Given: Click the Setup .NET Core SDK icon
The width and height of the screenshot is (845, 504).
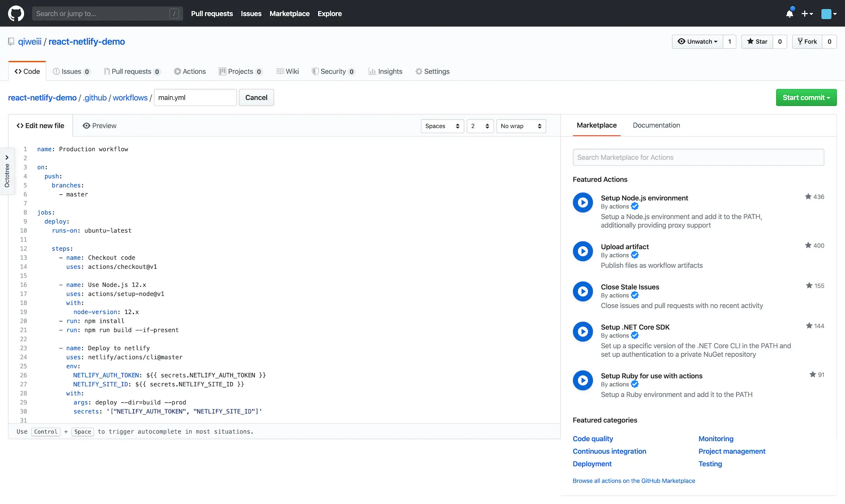Looking at the screenshot, I should (583, 332).
